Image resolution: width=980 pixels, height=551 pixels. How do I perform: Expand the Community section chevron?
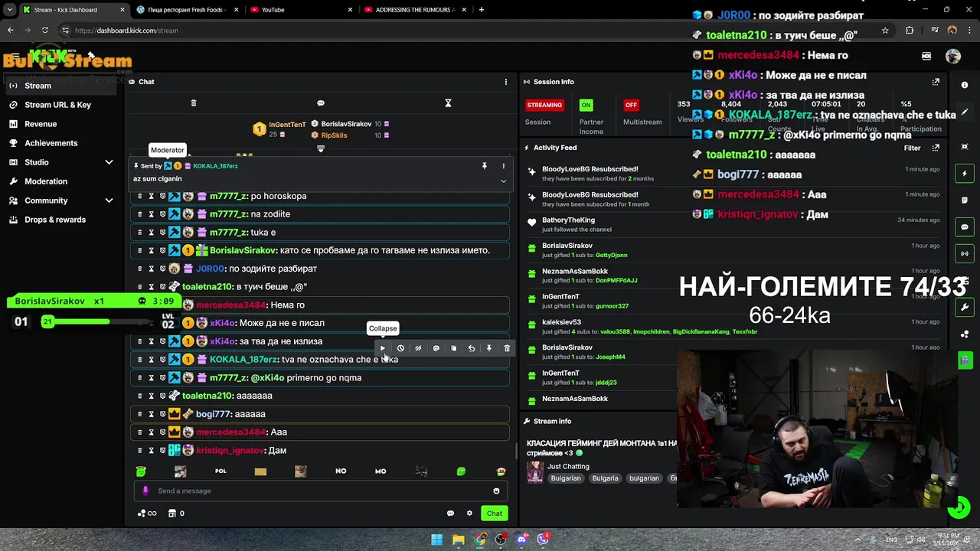(x=109, y=201)
